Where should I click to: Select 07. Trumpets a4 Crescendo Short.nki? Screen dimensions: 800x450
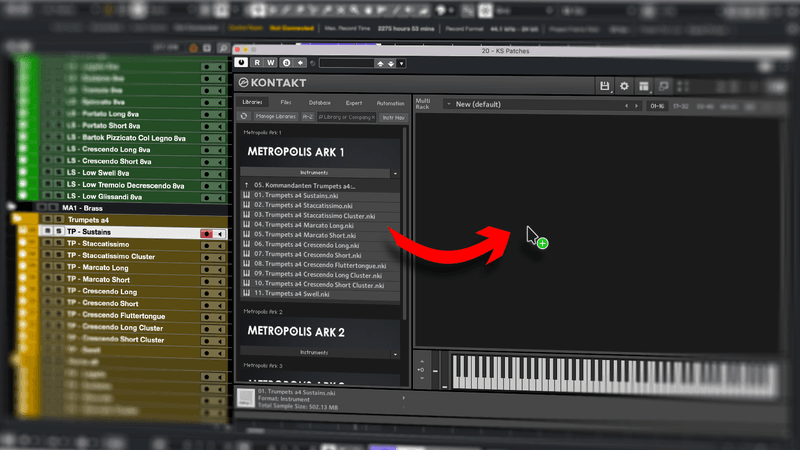click(320, 255)
